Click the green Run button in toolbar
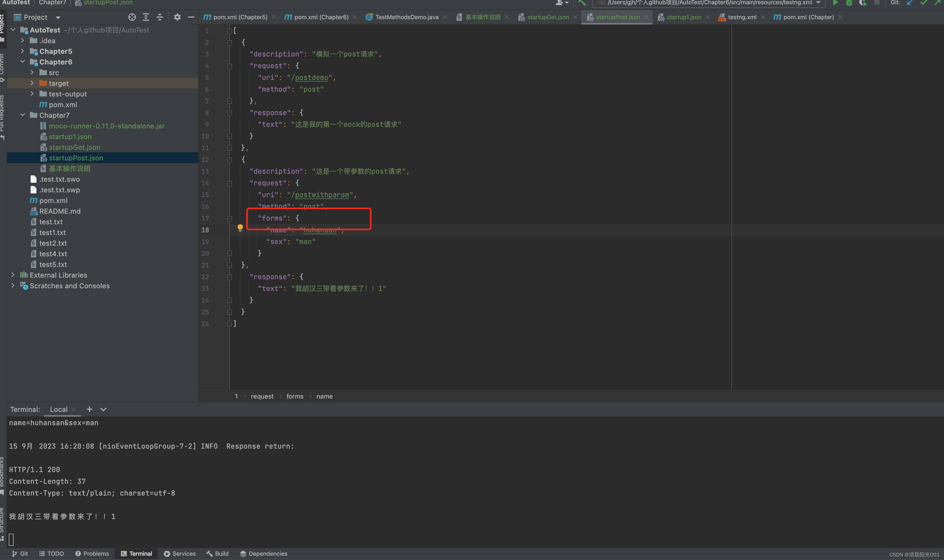Viewport: 944px width, 560px height. [835, 3]
